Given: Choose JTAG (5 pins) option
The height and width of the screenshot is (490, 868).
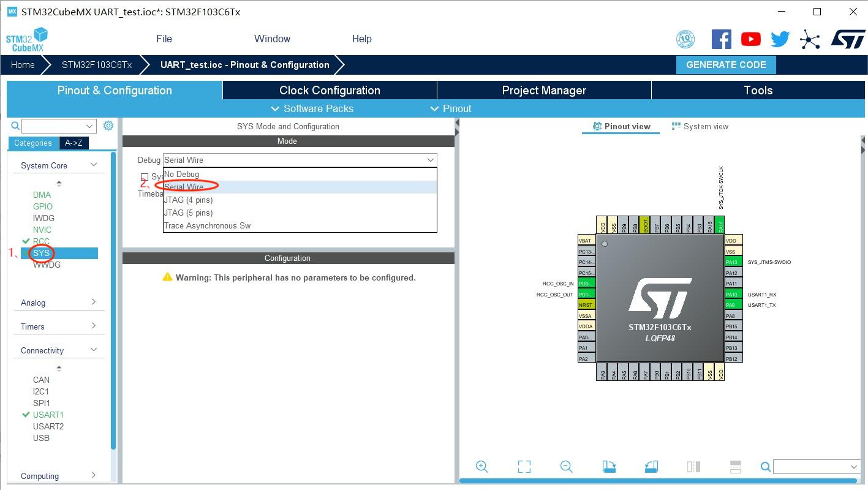Looking at the screenshot, I should (300, 213).
